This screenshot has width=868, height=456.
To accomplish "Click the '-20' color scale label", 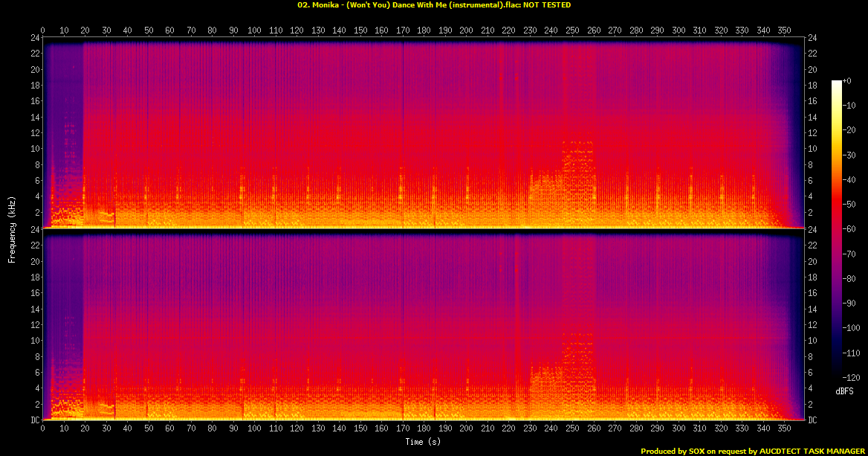I will tap(849, 130).
